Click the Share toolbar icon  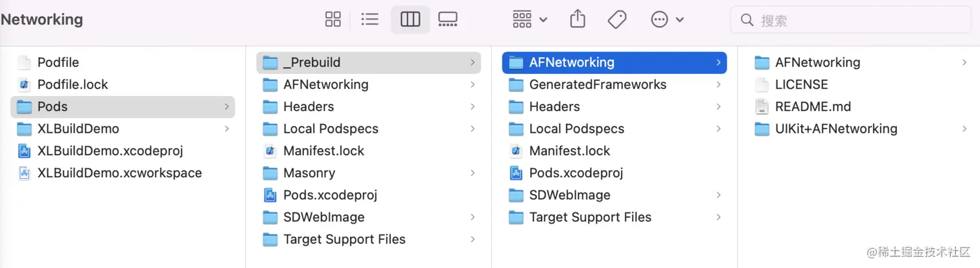click(x=577, y=19)
